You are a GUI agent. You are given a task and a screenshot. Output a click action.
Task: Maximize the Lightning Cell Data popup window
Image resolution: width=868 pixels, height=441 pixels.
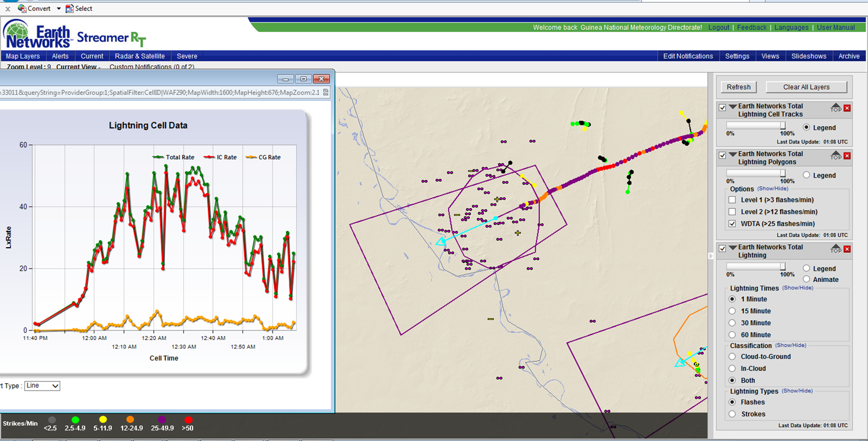click(x=302, y=79)
